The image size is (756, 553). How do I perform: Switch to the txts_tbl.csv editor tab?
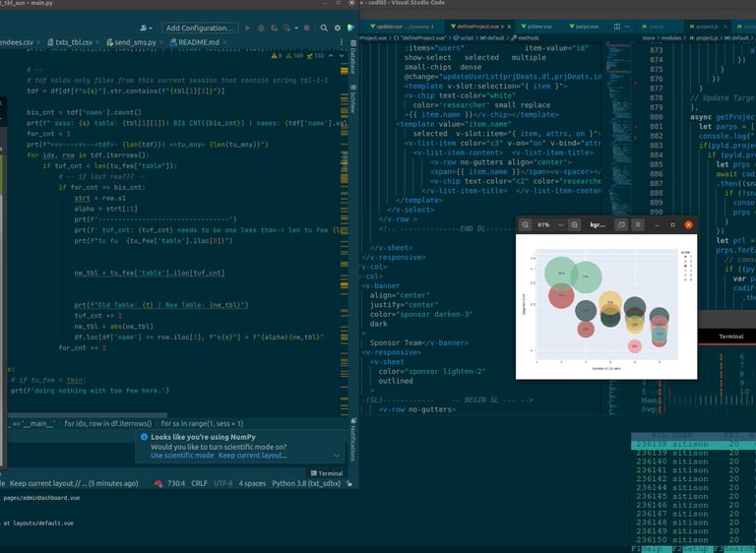pos(74,42)
